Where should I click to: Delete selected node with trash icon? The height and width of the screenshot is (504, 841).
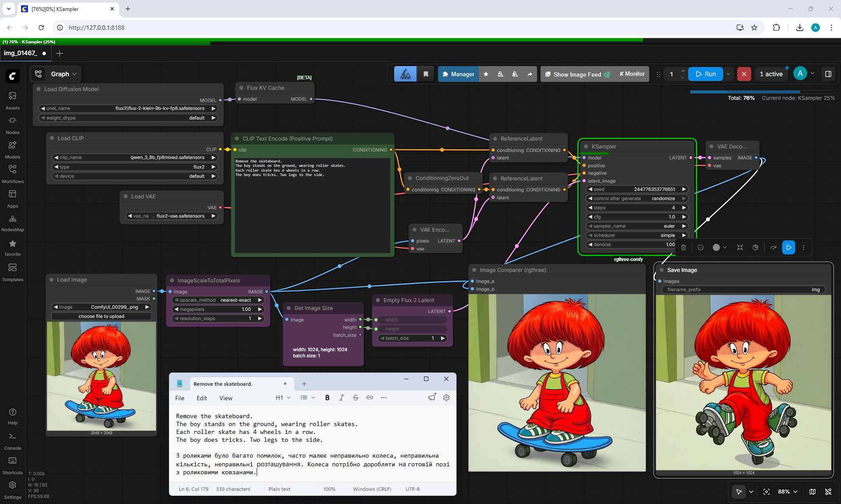(683, 247)
